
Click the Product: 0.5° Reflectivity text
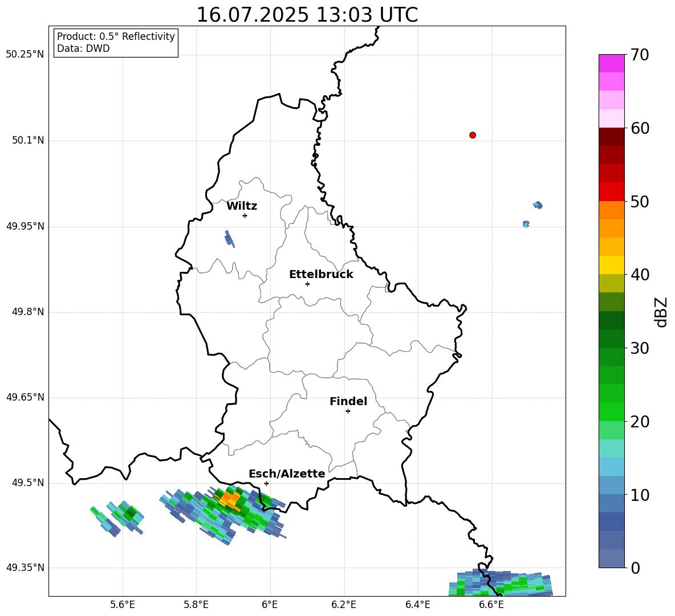tap(116, 36)
